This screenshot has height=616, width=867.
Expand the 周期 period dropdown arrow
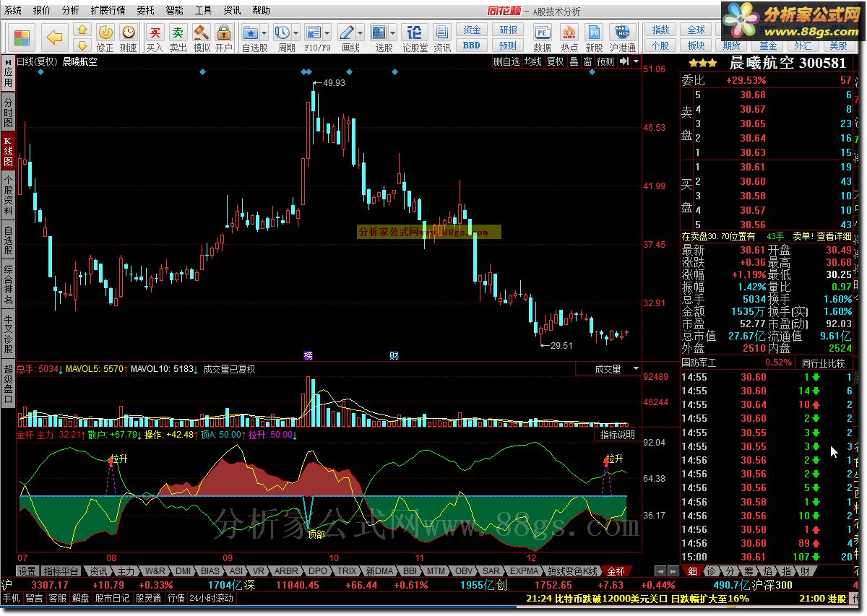(x=296, y=32)
